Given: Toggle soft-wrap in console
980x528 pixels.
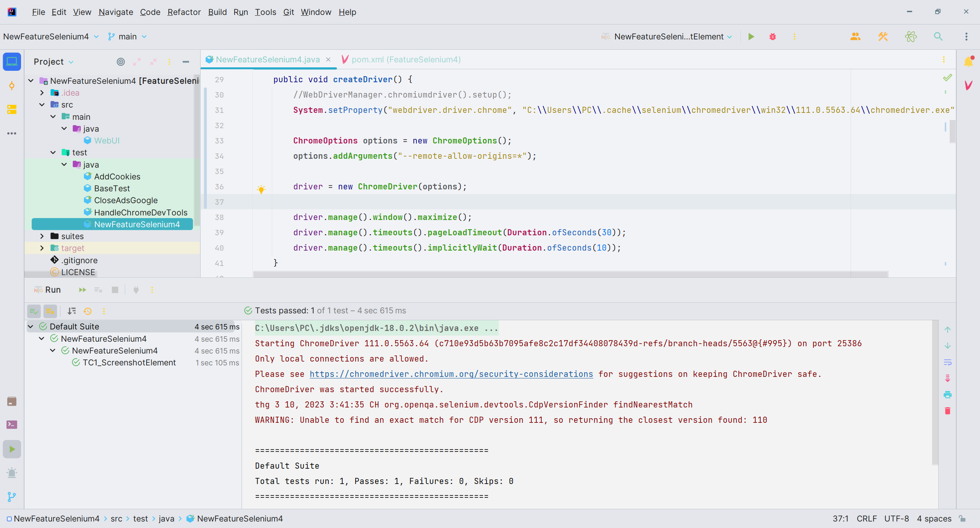Looking at the screenshot, I should (x=947, y=362).
